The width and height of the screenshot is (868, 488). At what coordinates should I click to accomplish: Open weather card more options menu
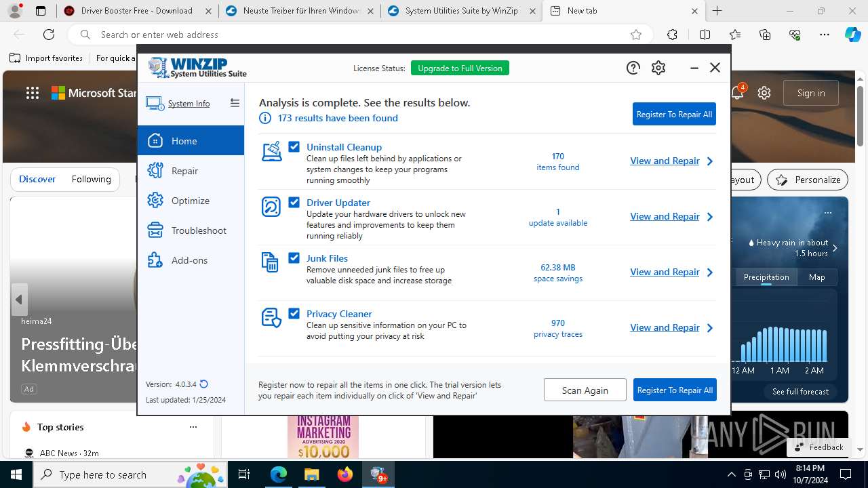point(828,212)
